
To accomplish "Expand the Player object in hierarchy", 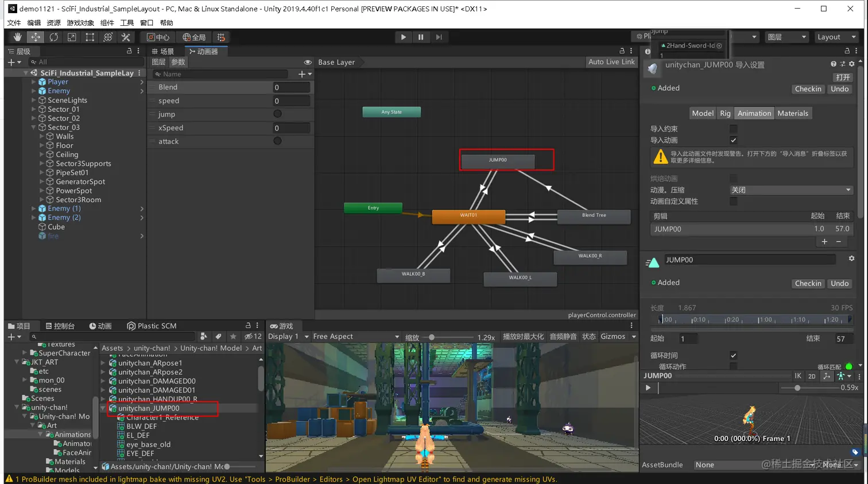I will click(x=34, y=82).
